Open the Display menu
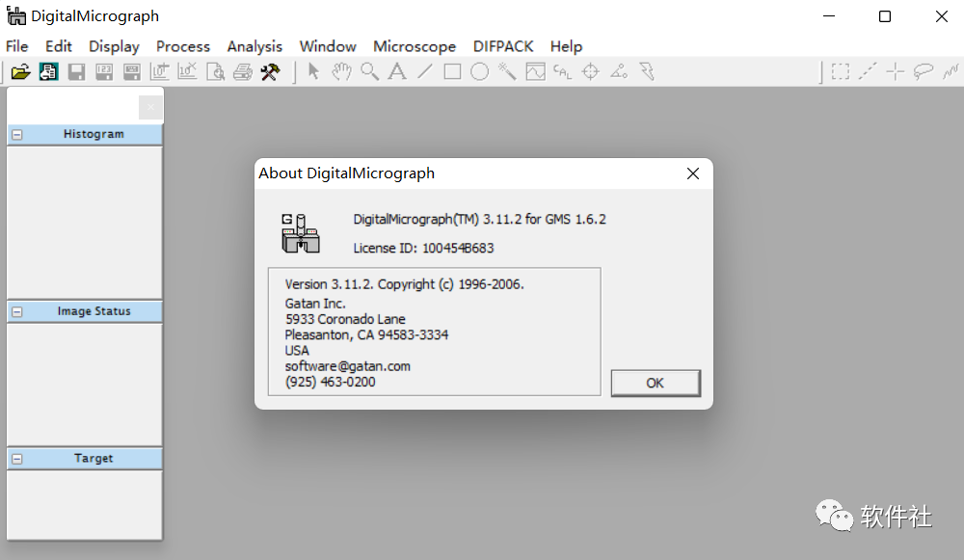 (114, 46)
